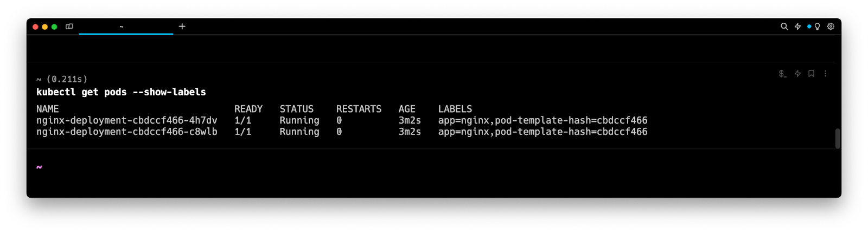This screenshot has height=233, width=868.
Task: Click the lightning bolt icon on the command block
Action: point(797,74)
